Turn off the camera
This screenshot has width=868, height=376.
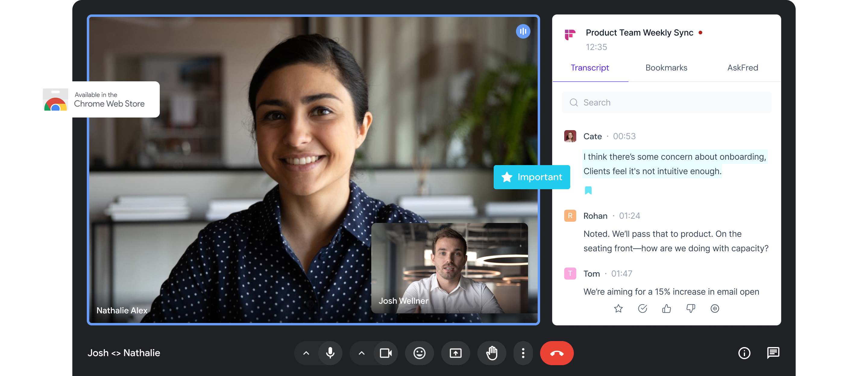click(386, 353)
